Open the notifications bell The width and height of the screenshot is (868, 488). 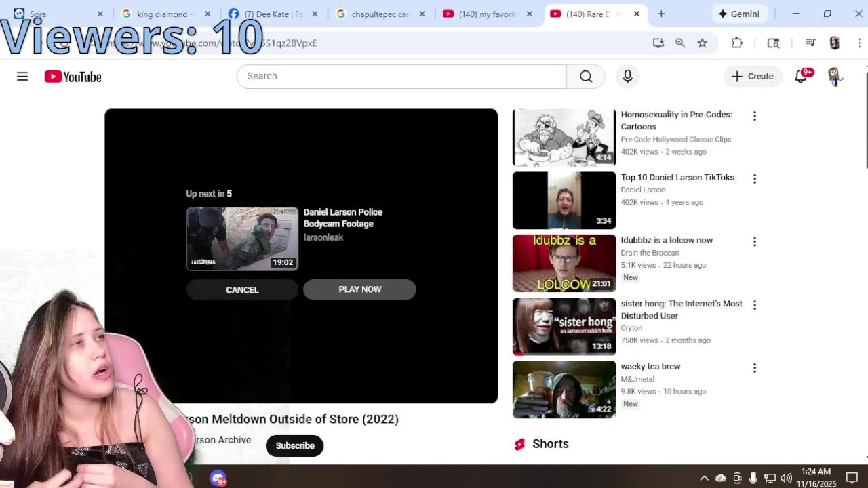801,76
